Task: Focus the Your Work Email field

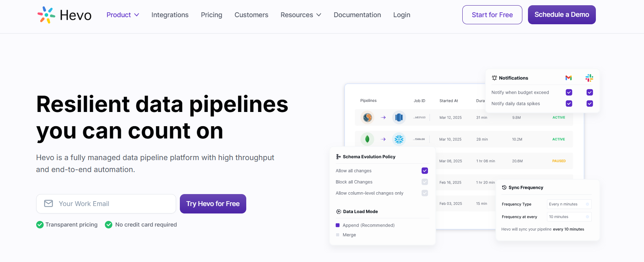Action: pos(106,204)
